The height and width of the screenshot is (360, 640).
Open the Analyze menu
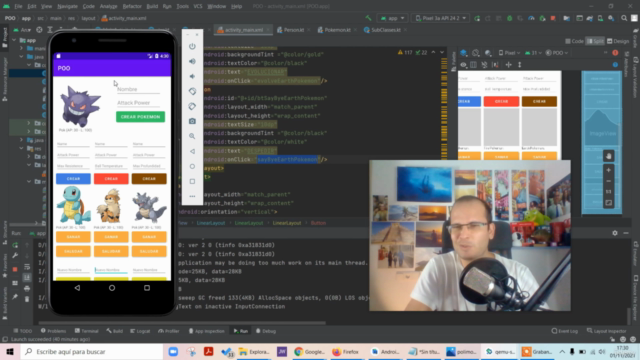point(108,6)
